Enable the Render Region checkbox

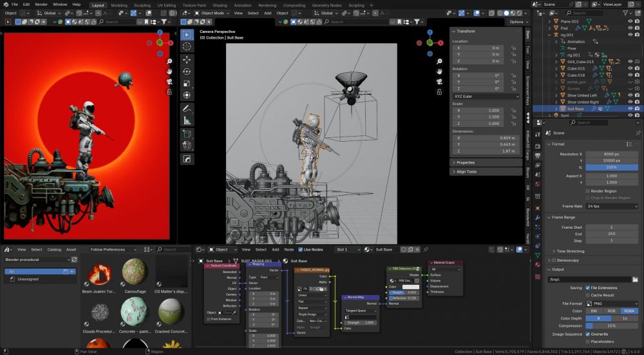pyautogui.click(x=588, y=191)
